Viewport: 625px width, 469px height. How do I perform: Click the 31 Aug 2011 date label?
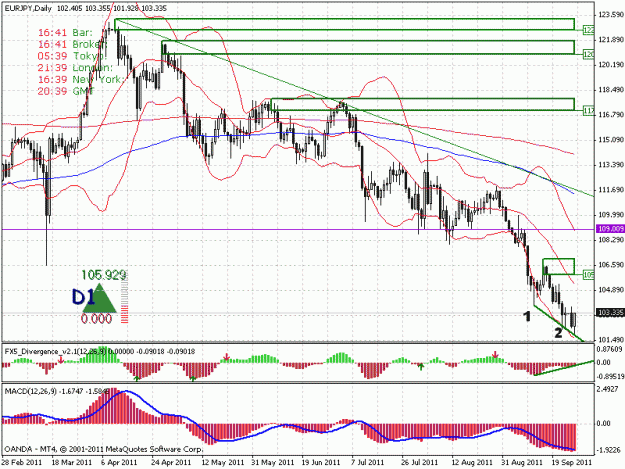tap(522, 462)
